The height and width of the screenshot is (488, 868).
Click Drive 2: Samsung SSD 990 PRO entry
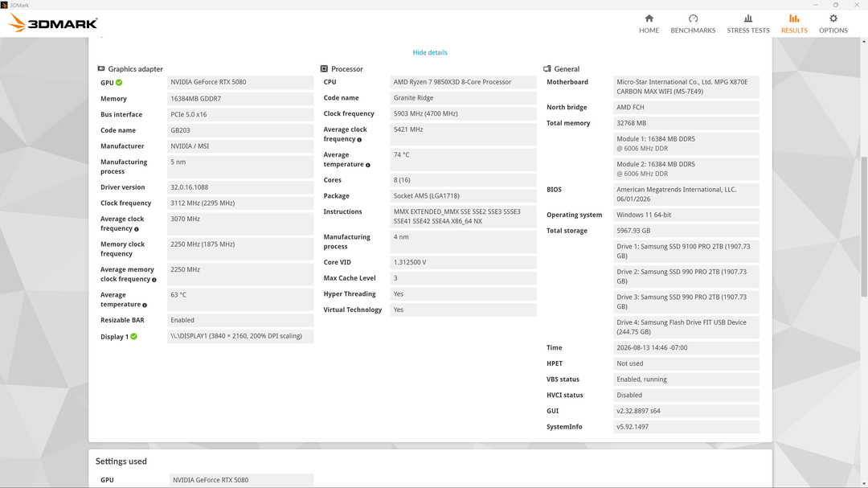pyautogui.click(x=686, y=277)
